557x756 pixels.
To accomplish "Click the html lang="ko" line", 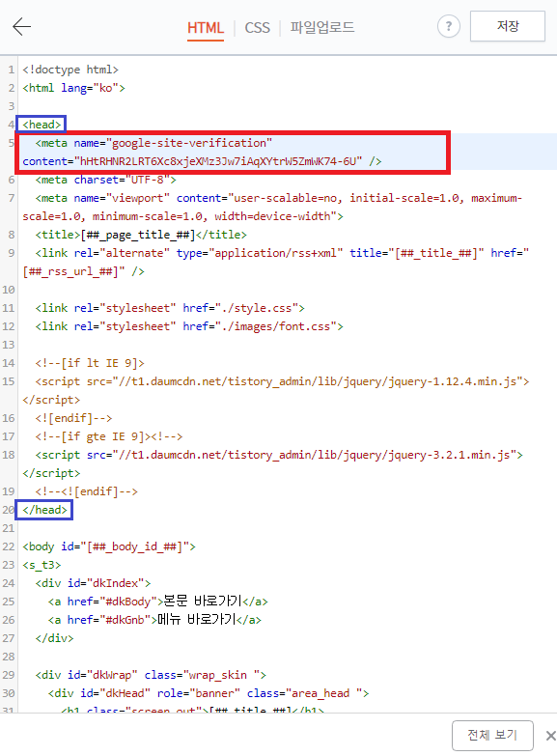I will click(73, 88).
